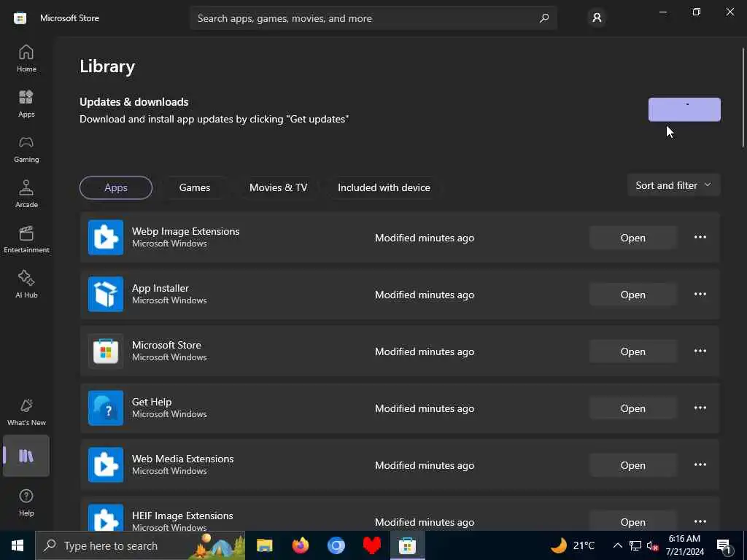This screenshot has width=747, height=560.
Task: Open more options for Web Media Extensions
Action: pyautogui.click(x=700, y=464)
